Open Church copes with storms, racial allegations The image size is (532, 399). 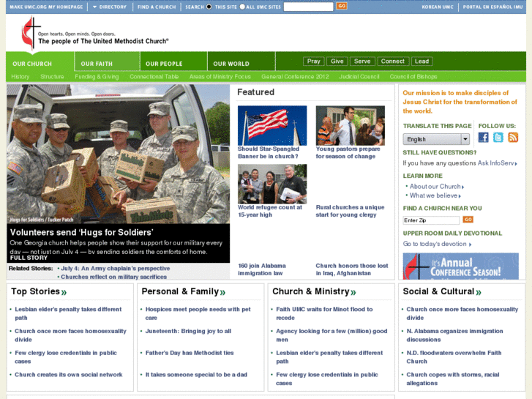tap(453, 379)
